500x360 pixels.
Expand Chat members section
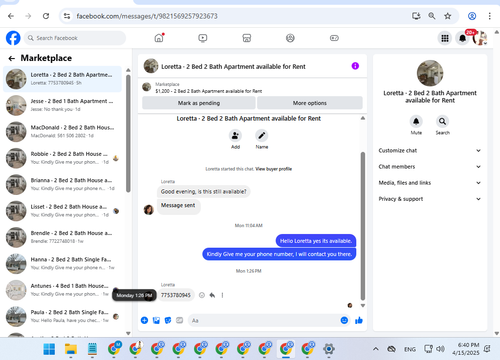point(430,167)
